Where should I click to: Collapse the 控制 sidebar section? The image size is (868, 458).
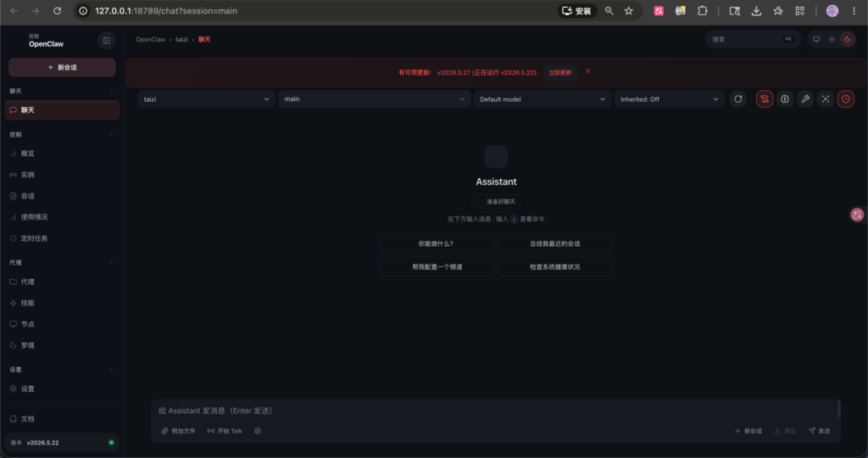pyautogui.click(x=62, y=135)
